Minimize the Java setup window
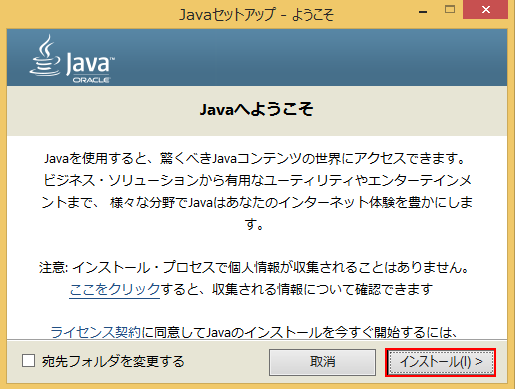The height and width of the screenshot is (390, 515). click(x=423, y=11)
